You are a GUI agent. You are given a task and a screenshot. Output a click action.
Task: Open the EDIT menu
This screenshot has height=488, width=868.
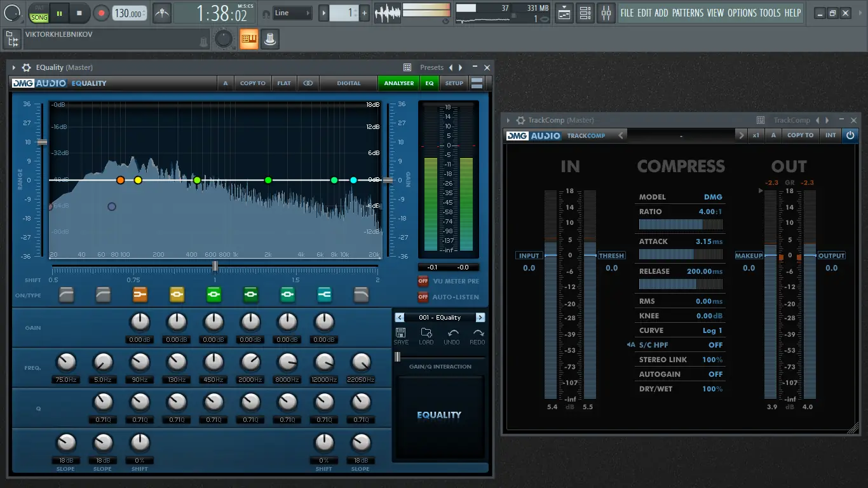point(644,13)
